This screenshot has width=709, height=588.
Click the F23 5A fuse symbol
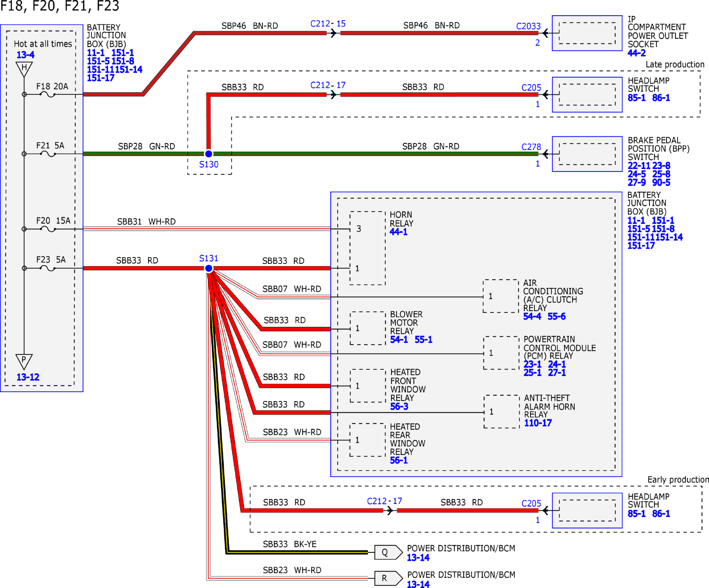(48, 268)
